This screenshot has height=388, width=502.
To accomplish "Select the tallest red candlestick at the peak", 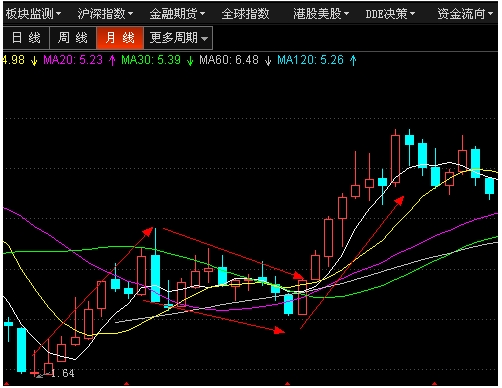I will click(x=395, y=158).
